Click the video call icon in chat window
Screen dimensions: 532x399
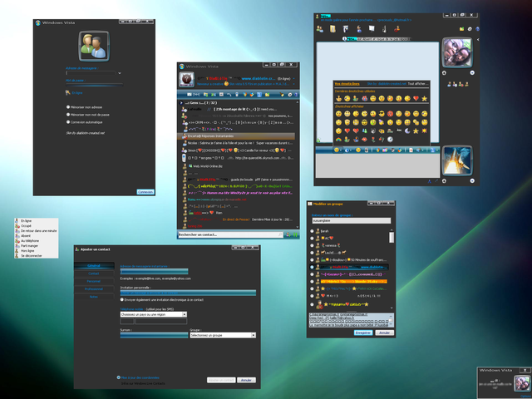click(346, 29)
